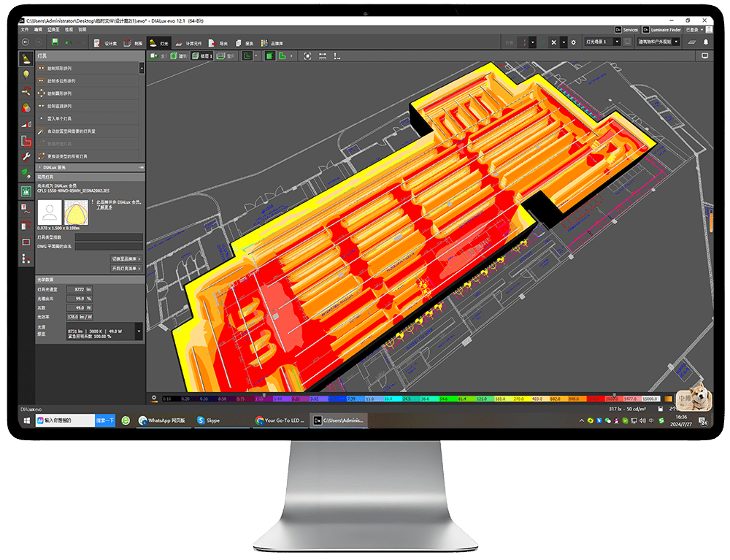Image resolution: width=730 pixels, height=560 pixels.
Task: Switch to the 计算元件 calculation objects tab
Action: (x=188, y=43)
